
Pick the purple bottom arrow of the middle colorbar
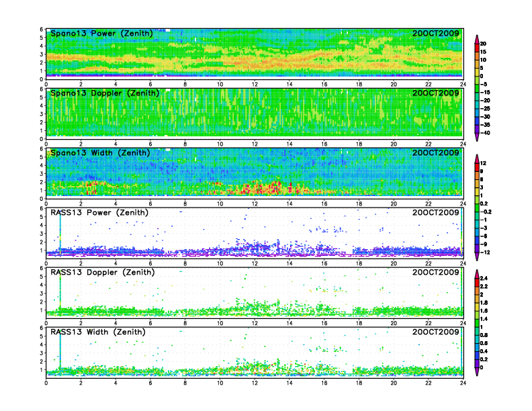477,257
